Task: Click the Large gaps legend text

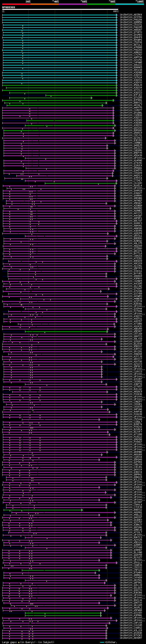Action: coord(10,642)
